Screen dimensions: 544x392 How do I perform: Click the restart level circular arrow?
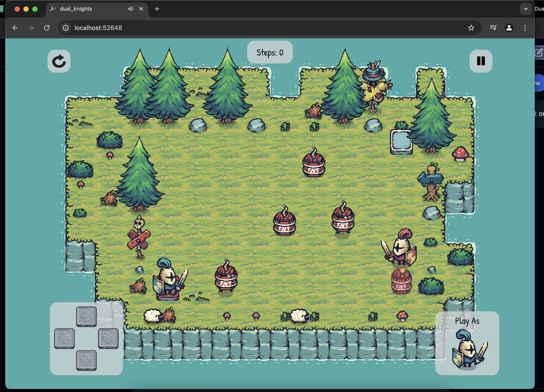59,61
